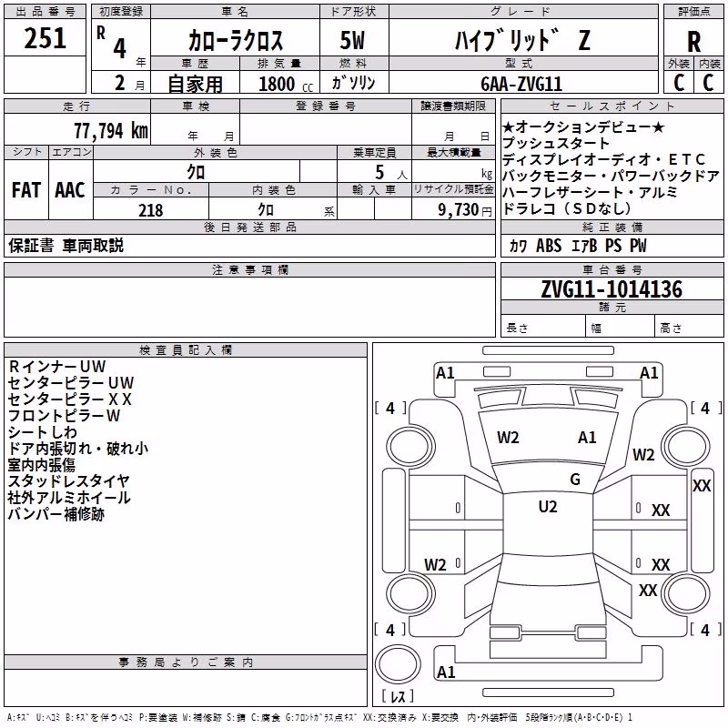The height and width of the screenshot is (728, 728).
Task: Click the 注意事項欄 header
Action: tap(250, 269)
